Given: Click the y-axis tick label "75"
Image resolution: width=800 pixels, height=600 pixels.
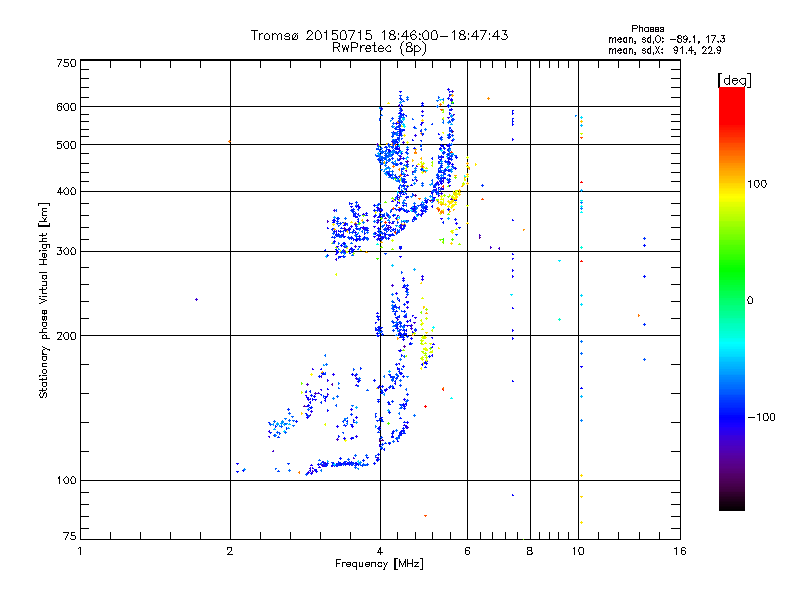Looking at the screenshot, I should pos(70,536).
